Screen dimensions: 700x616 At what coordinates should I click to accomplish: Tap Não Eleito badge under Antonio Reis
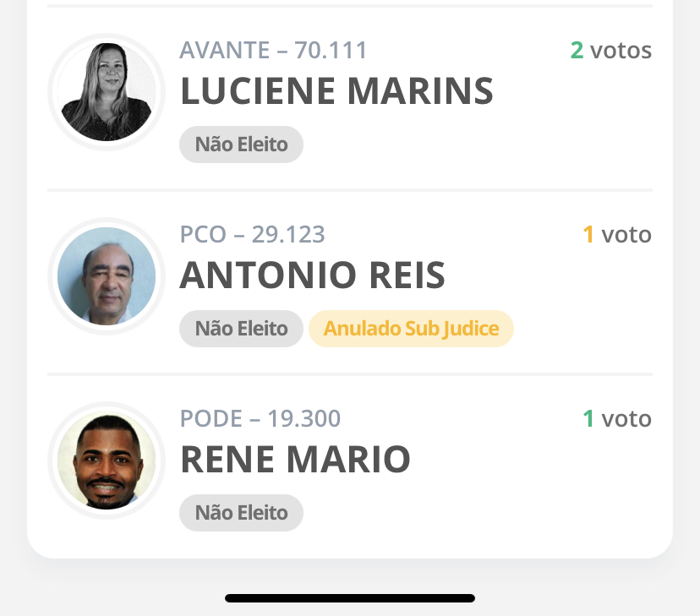click(241, 329)
